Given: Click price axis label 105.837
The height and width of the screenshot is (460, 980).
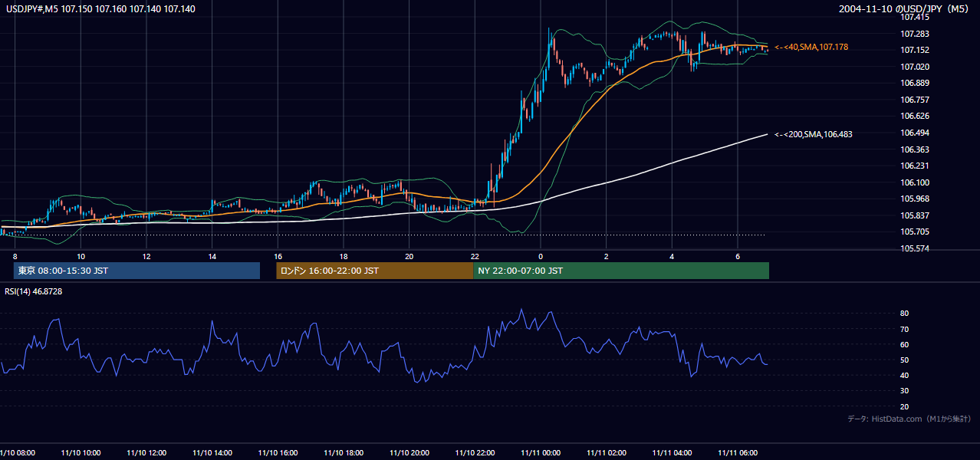Looking at the screenshot, I should click(x=916, y=215).
